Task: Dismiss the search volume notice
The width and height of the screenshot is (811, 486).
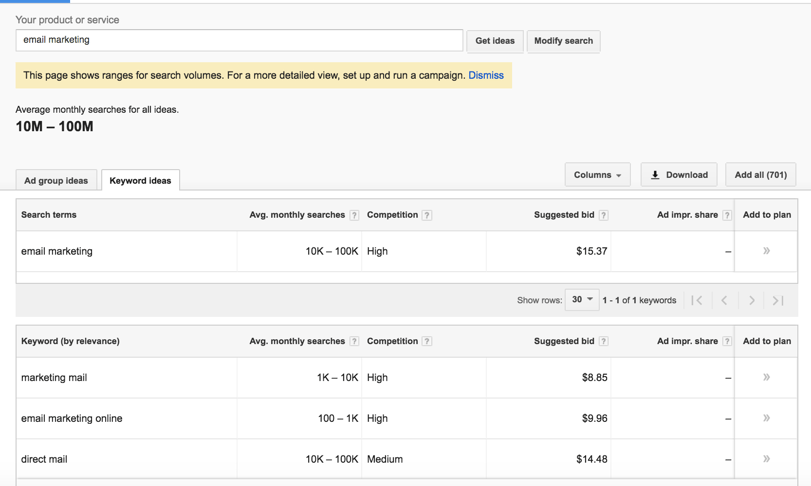Action: pyautogui.click(x=486, y=75)
